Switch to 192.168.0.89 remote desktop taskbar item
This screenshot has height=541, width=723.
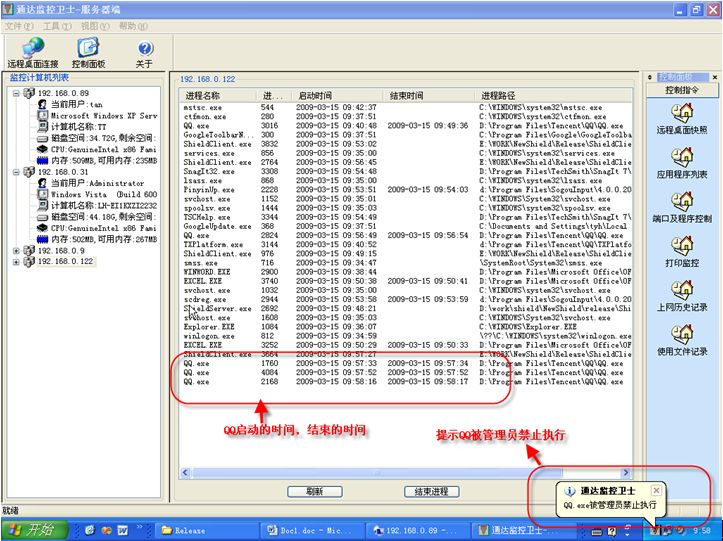(x=417, y=530)
